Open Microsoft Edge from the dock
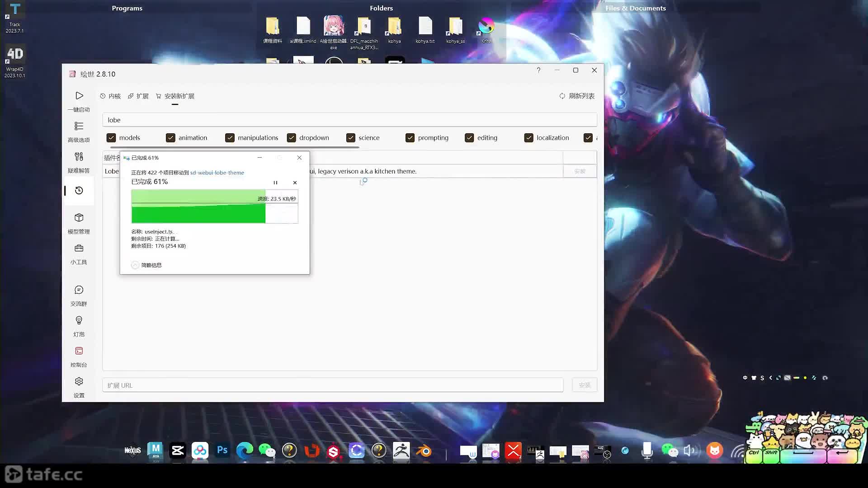 [245, 450]
